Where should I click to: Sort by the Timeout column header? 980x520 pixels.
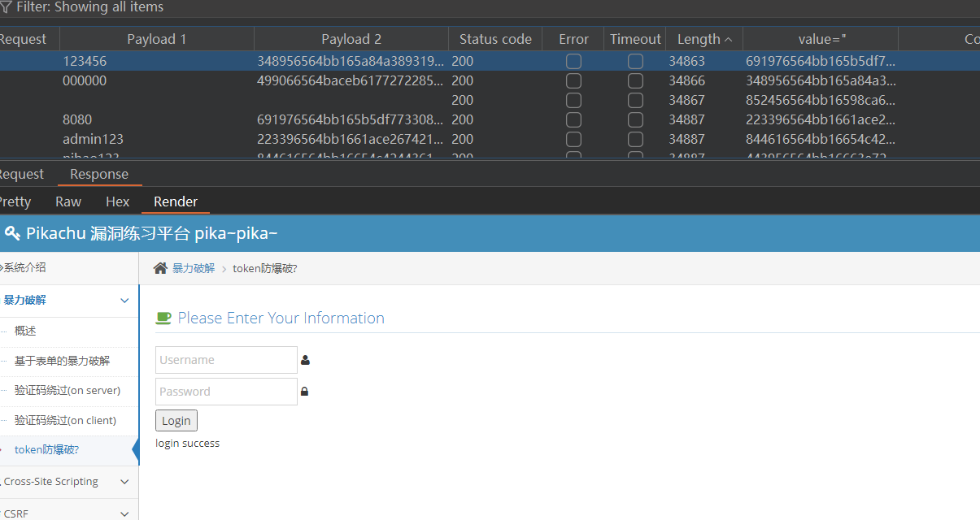point(635,39)
